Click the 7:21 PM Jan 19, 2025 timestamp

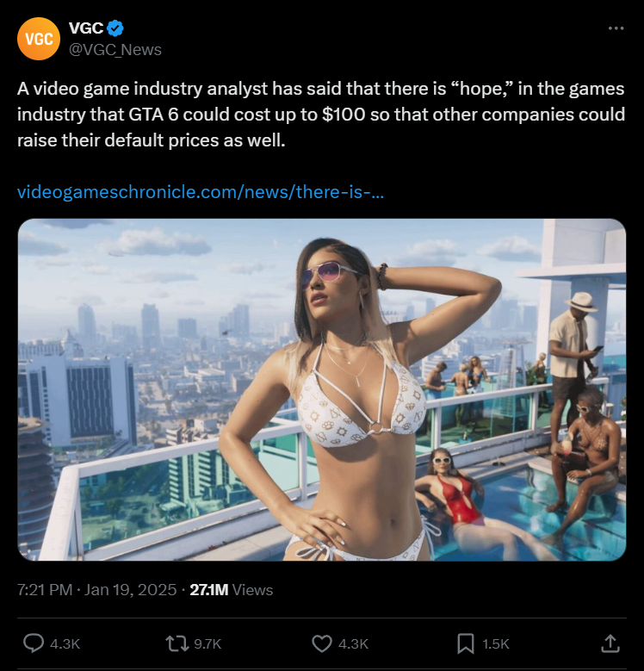coord(96,590)
